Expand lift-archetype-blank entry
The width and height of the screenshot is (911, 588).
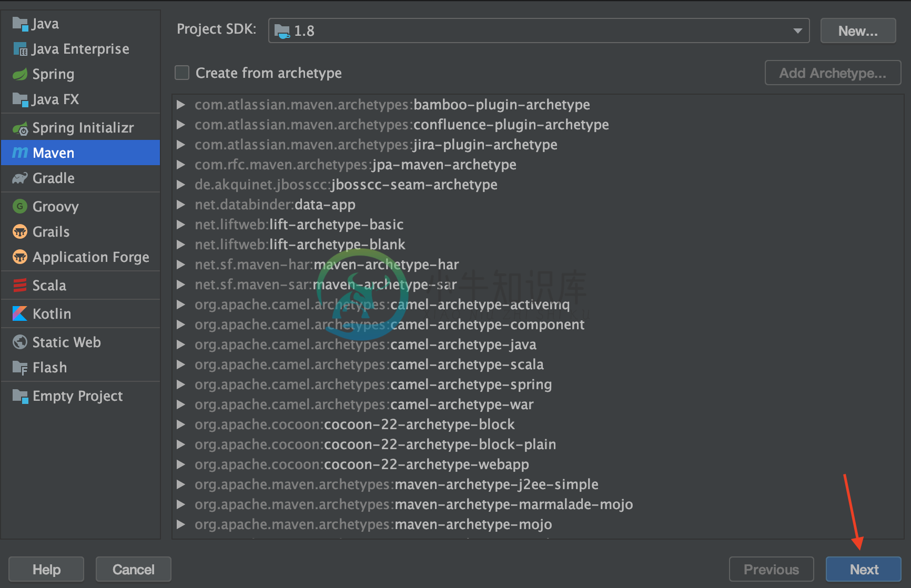(x=181, y=245)
